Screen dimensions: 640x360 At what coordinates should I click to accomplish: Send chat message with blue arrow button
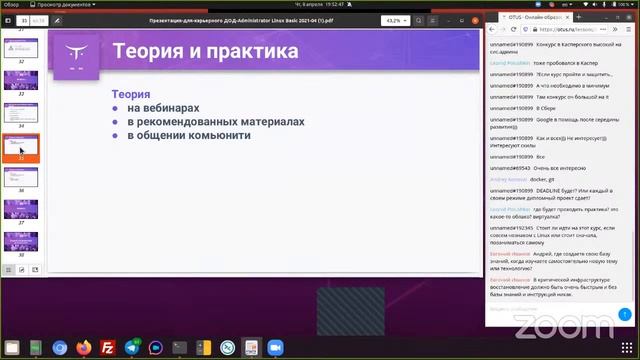click(x=624, y=314)
